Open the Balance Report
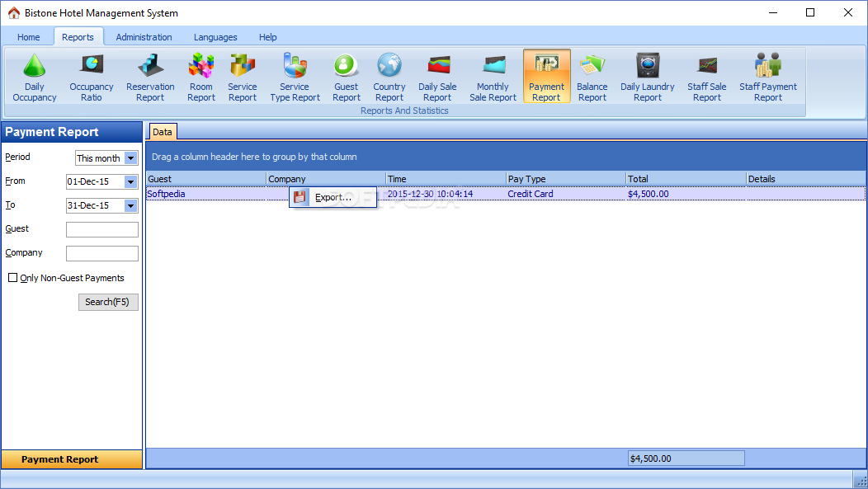Image resolution: width=868 pixels, height=489 pixels. tap(592, 77)
